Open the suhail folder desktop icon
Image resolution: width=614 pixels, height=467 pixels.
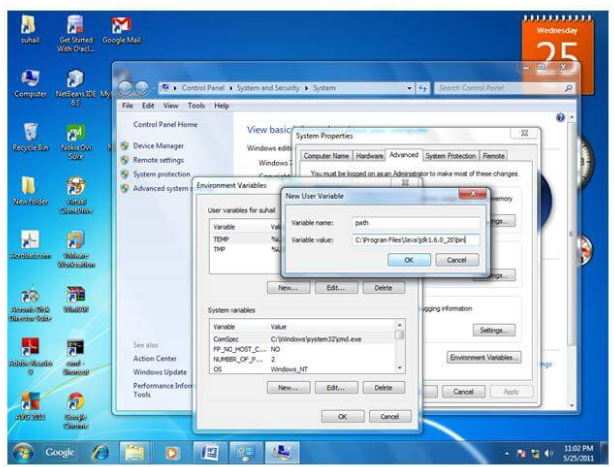pos(29,29)
